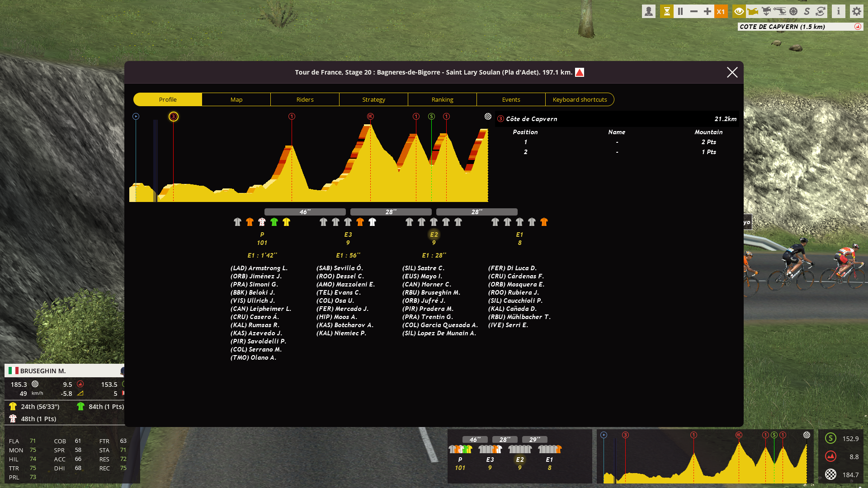Click the stage start marker on dialog profile
Viewport: 868px width, 488px height.
click(136, 117)
